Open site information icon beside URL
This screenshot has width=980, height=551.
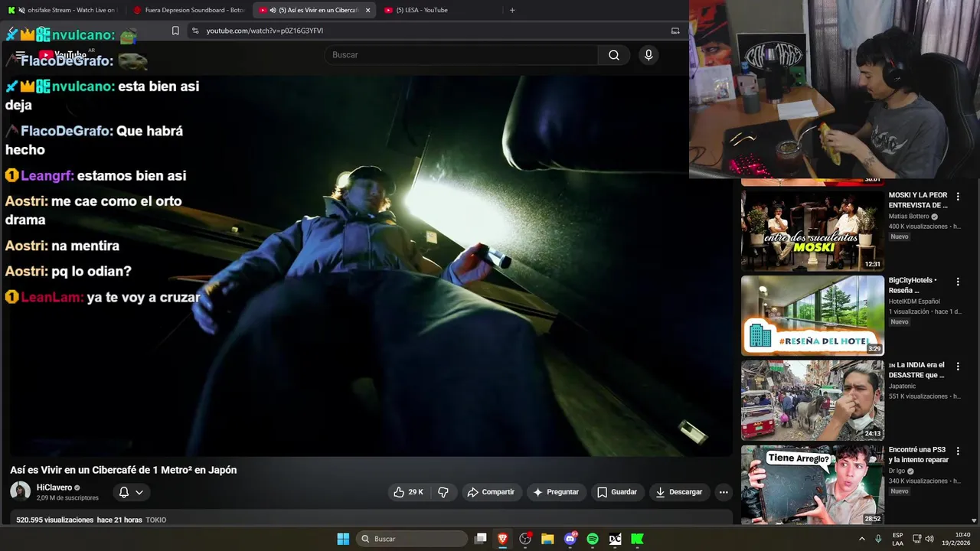195,31
